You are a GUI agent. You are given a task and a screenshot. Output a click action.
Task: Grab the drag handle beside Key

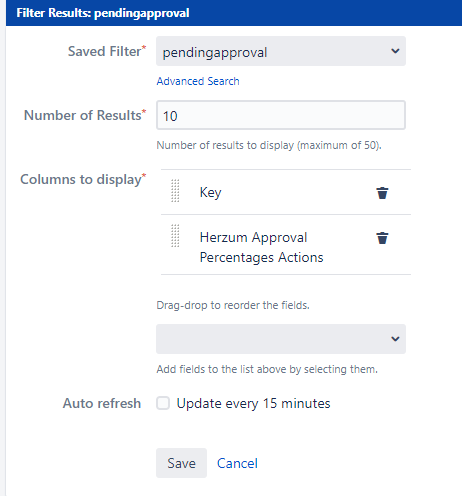(175, 191)
